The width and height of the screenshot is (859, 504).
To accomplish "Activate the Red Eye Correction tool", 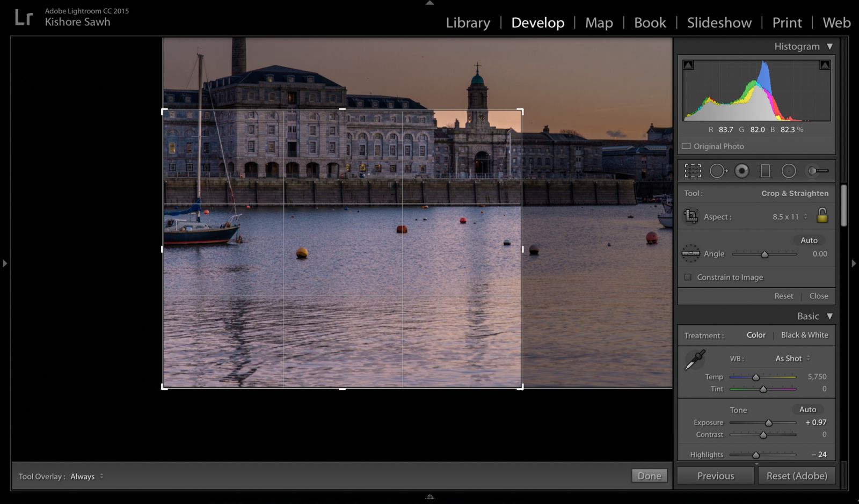I will pyautogui.click(x=742, y=171).
